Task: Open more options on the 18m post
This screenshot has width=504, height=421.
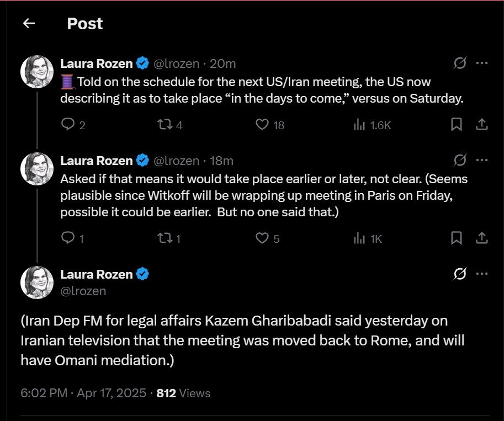Action: [x=481, y=161]
